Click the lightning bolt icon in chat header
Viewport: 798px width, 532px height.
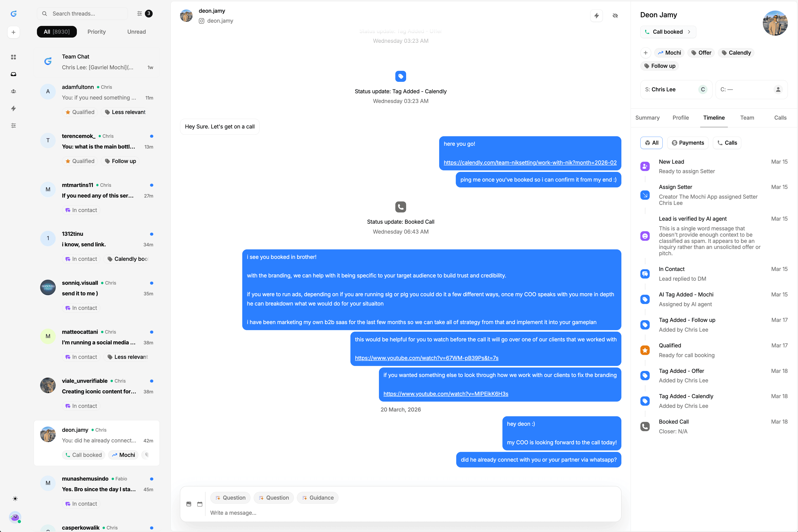[597, 16]
